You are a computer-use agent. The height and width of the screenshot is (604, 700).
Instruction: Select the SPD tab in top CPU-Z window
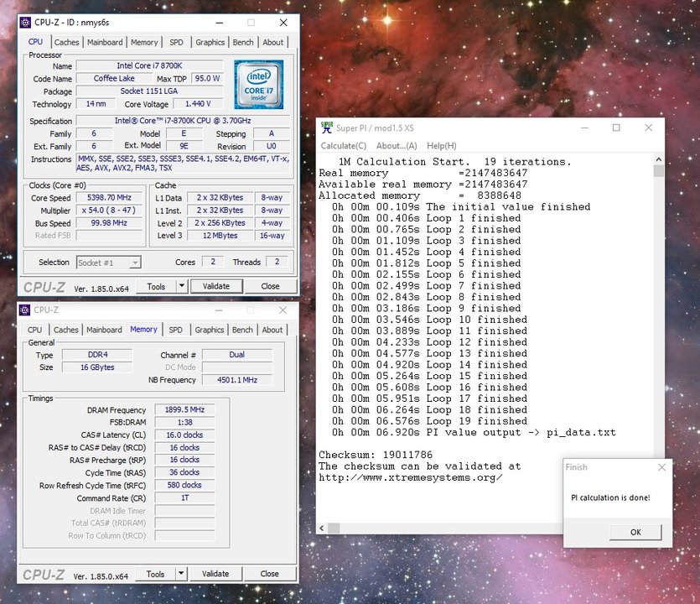176,42
